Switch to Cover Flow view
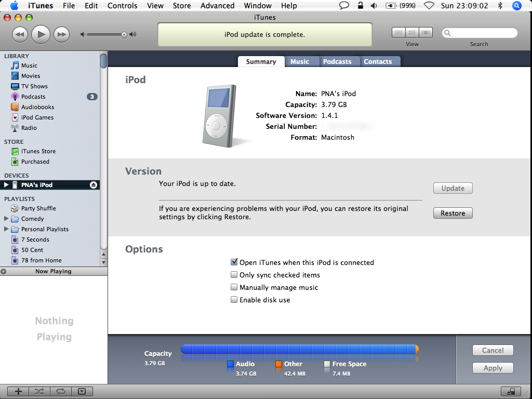 pyautogui.click(x=426, y=33)
